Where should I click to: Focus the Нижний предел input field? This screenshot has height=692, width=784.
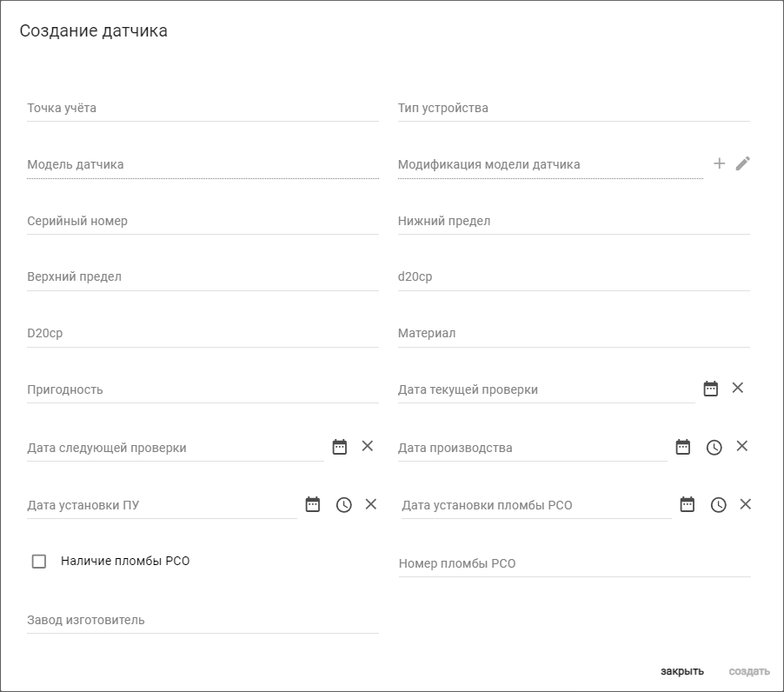(x=574, y=221)
